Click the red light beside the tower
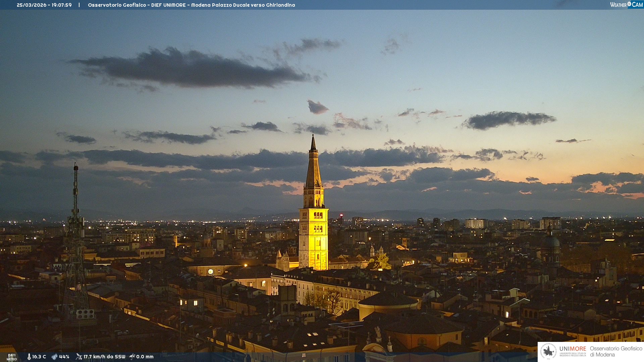This screenshot has height=362, width=644. click(341, 215)
